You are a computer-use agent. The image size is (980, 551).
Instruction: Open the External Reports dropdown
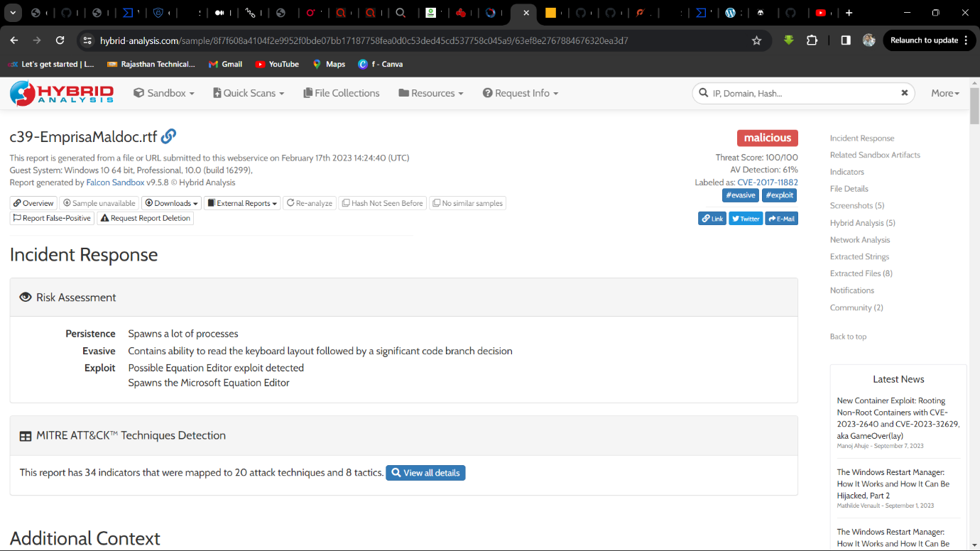point(242,203)
